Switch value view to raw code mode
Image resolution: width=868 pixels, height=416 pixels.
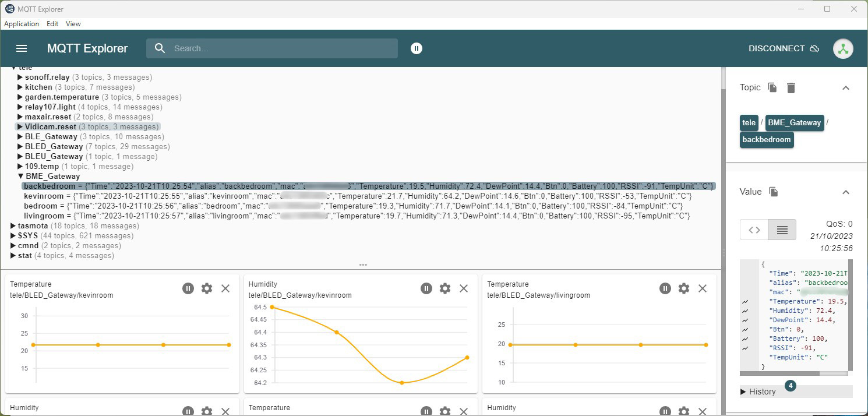pyautogui.click(x=754, y=230)
